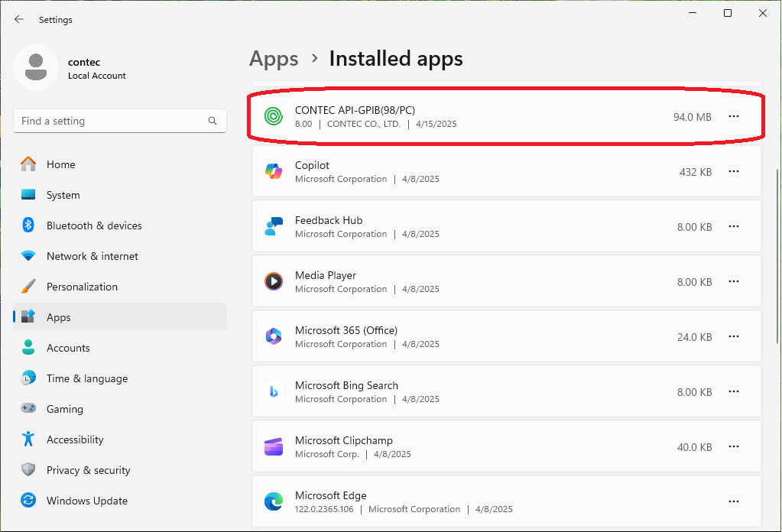Image resolution: width=782 pixels, height=532 pixels.
Task: Open the three-dot menu for Media Player
Action: (734, 282)
